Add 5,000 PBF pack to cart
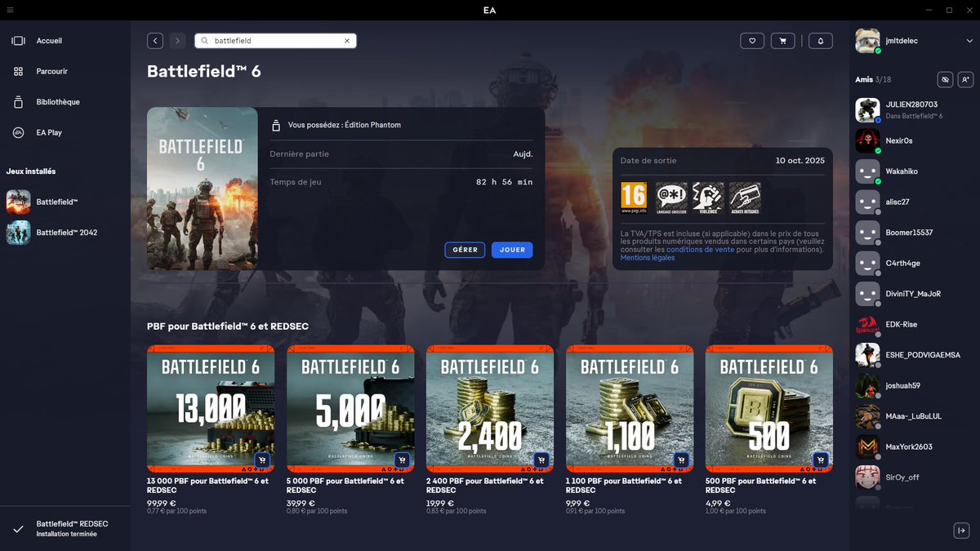 pyautogui.click(x=402, y=460)
